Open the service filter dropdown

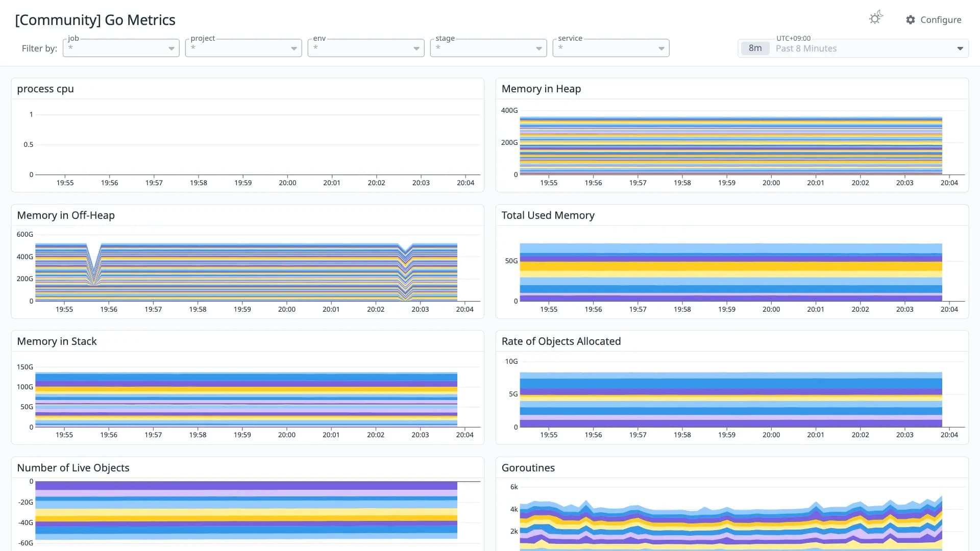(x=611, y=48)
